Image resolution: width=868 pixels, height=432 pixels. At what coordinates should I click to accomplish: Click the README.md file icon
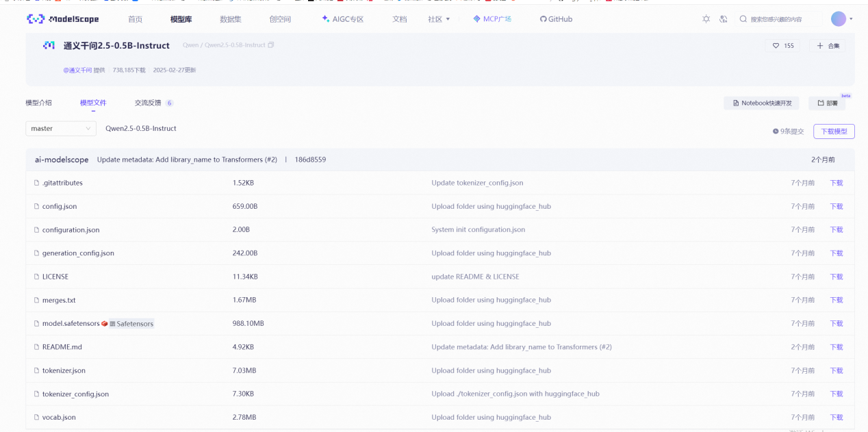[37, 347]
